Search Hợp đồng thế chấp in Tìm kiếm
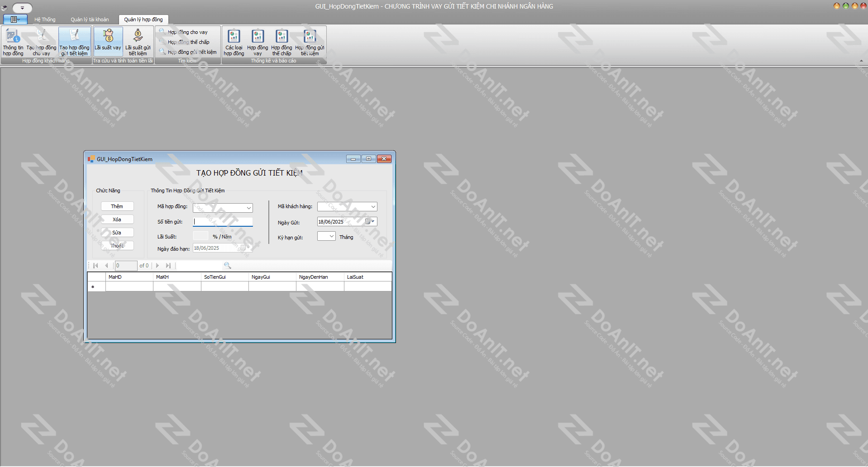Image resolution: width=868 pixels, height=467 pixels. point(184,42)
